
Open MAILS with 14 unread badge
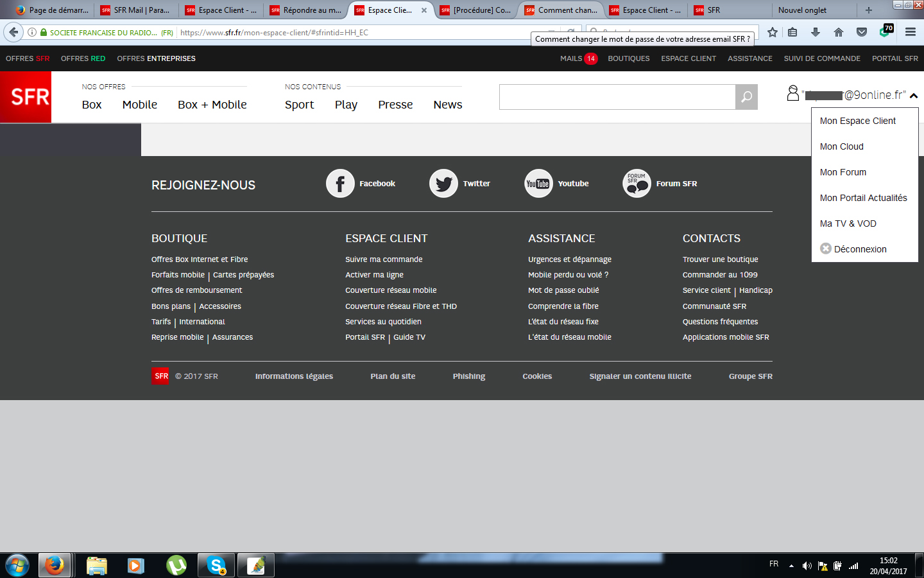click(578, 58)
